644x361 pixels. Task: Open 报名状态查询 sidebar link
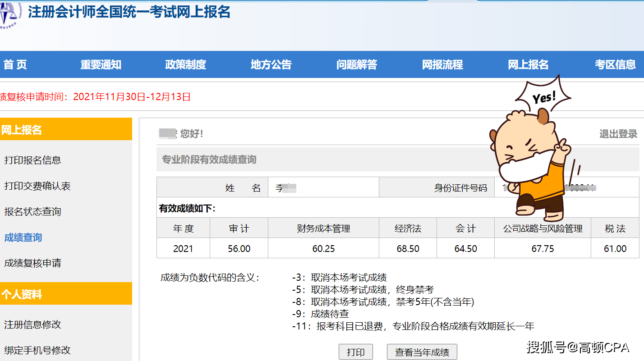pyautogui.click(x=32, y=211)
